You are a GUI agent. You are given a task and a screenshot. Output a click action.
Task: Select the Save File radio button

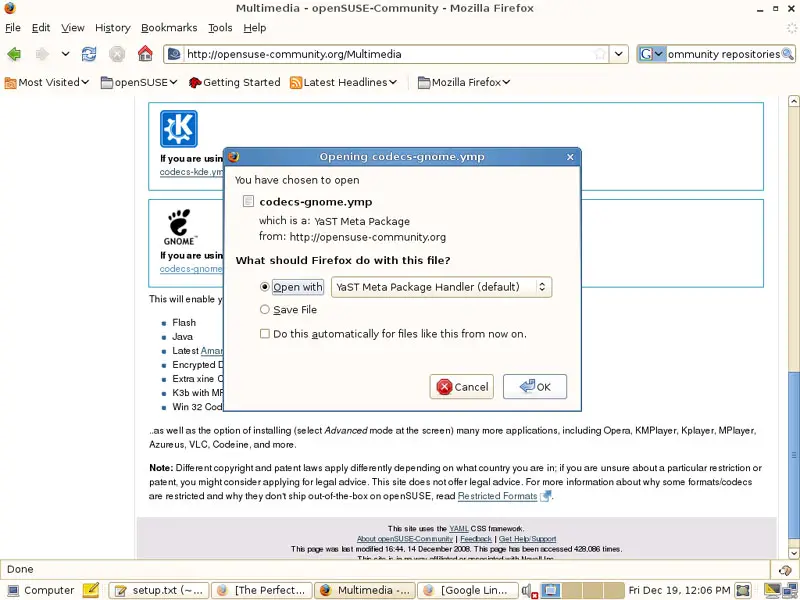click(264, 309)
